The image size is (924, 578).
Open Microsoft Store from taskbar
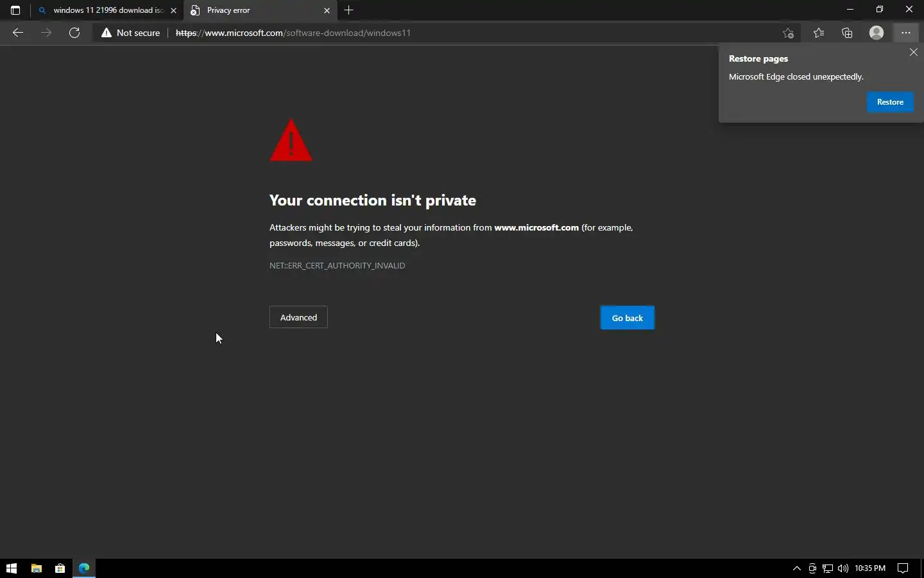(x=60, y=568)
